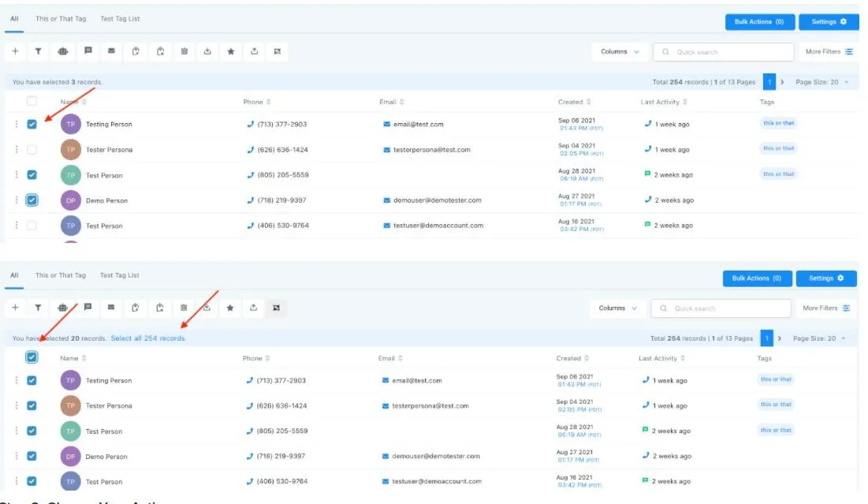Click the remove tag icon in upper toolbar
This screenshot has width=868, height=504.
[x=161, y=51]
